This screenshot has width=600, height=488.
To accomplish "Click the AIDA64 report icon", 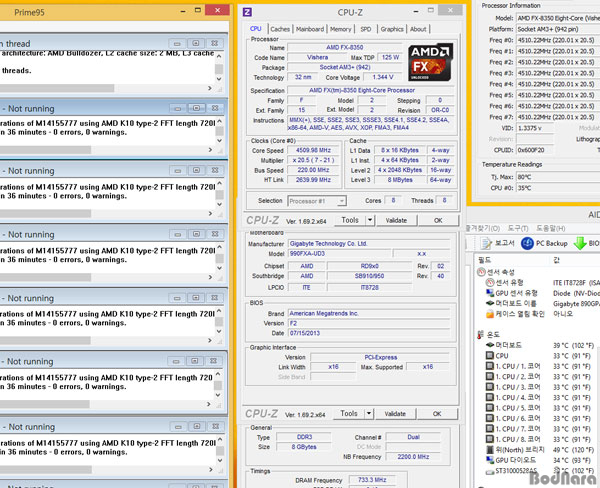I will point(486,243).
